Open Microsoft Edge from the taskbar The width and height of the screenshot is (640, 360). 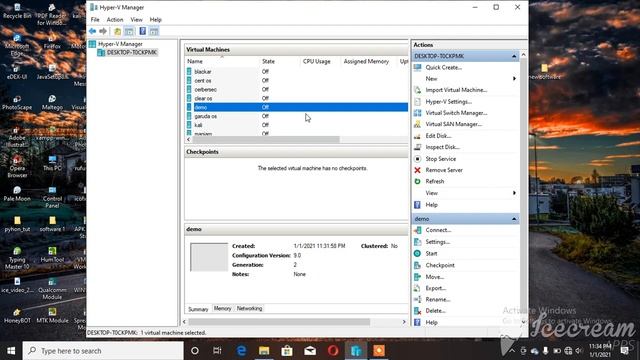(241, 351)
